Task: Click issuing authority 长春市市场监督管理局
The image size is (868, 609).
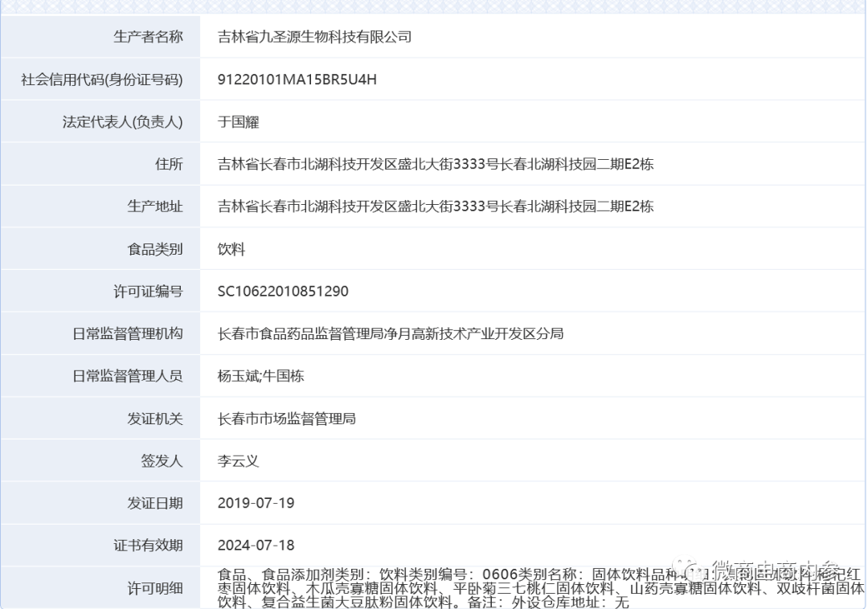Action: [x=287, y=419]
